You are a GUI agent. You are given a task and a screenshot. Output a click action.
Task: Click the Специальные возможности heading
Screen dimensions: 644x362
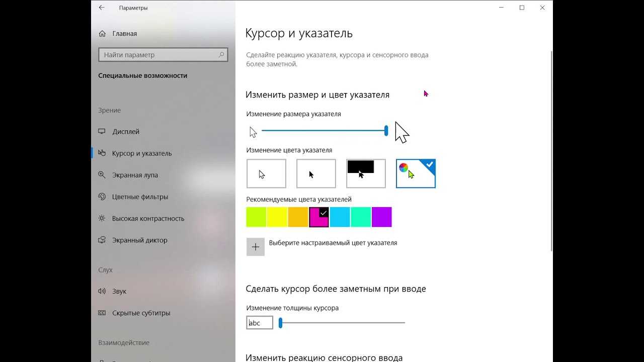(x=142, y=75)
